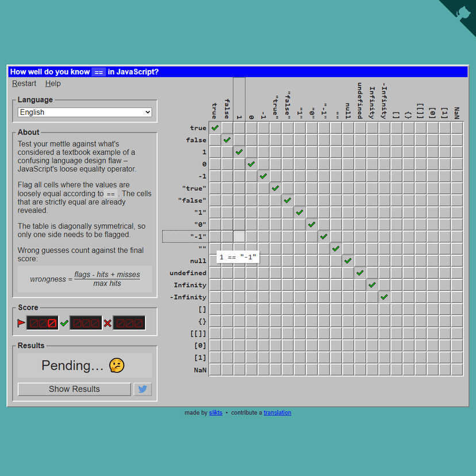
Task: Open the Help menu
Action: tap(53, 83)
